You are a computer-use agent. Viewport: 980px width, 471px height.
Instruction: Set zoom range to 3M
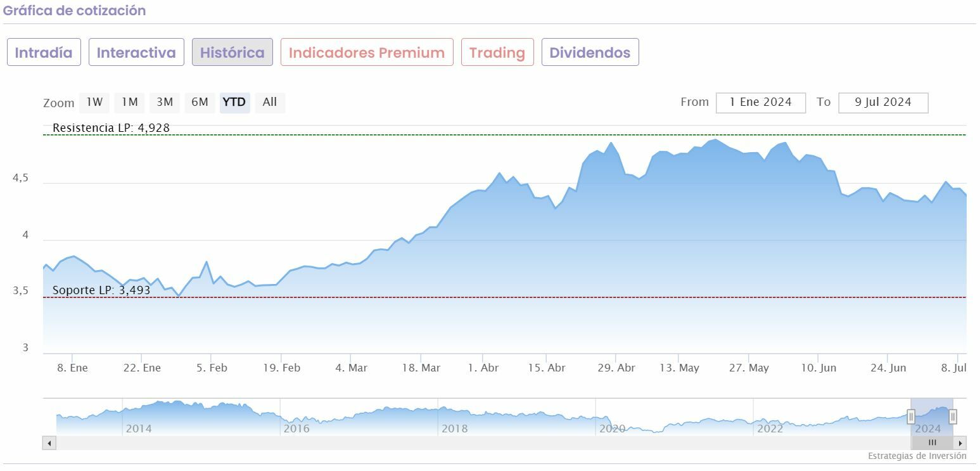tap(165, 102)
